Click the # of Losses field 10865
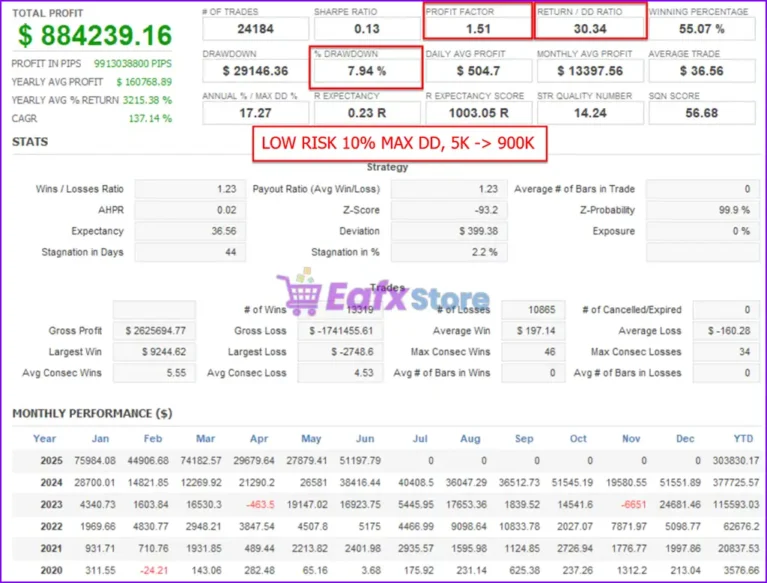This screenshot has height=583, width=767. click(534, 310)
